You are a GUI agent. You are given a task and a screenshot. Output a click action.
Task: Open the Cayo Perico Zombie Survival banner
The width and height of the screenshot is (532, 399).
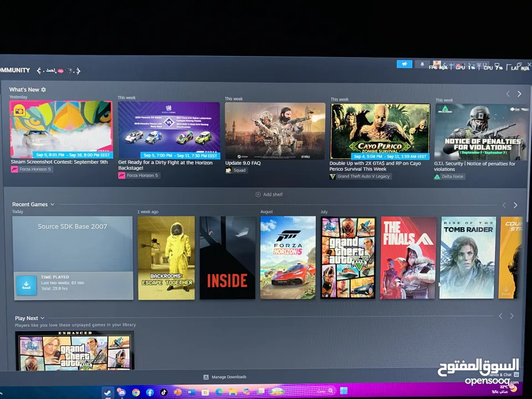[x=380, y=131]
